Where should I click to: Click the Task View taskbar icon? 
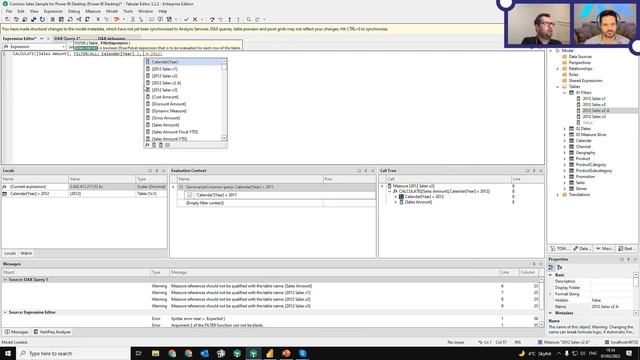(138, 353)
